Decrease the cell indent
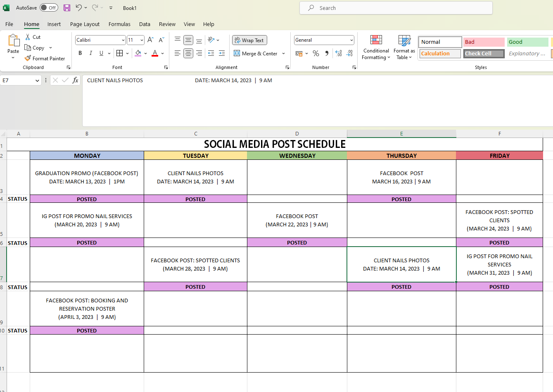The image size is (553, 392). [x=211, y=53]
